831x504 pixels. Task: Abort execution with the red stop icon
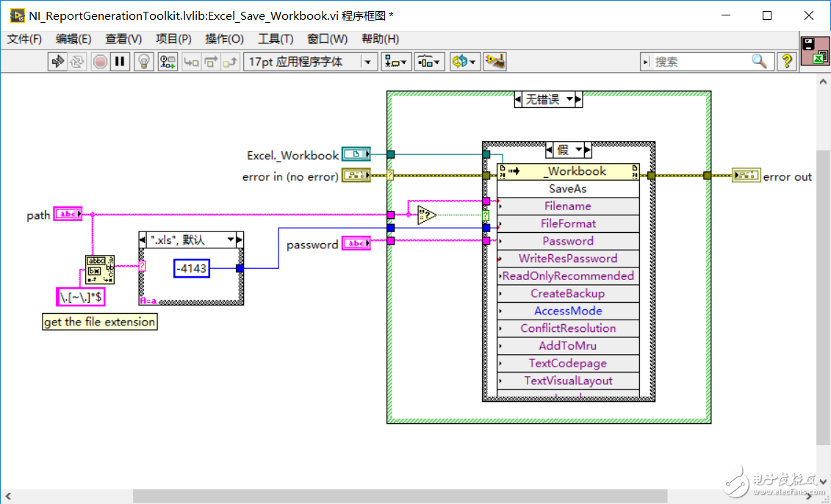[x=100, y=62]
